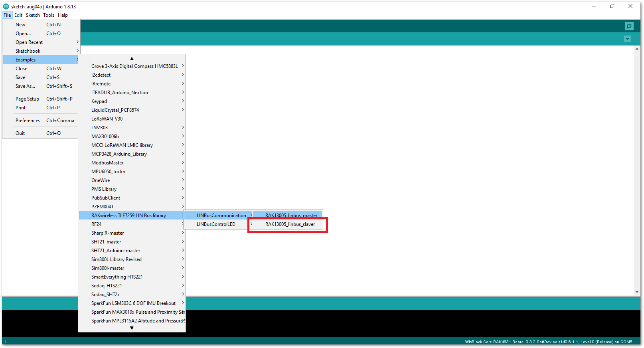
Task: Expand SharpIR-master examples
Action: coord(132,233)
